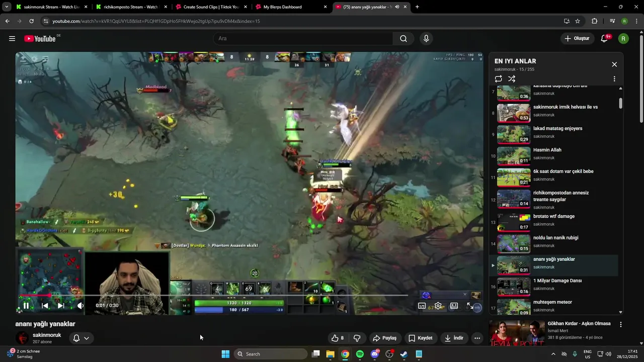Focus the YouTube search field
The width and height of the screenshot is (644, 362).
coord(303,39)
